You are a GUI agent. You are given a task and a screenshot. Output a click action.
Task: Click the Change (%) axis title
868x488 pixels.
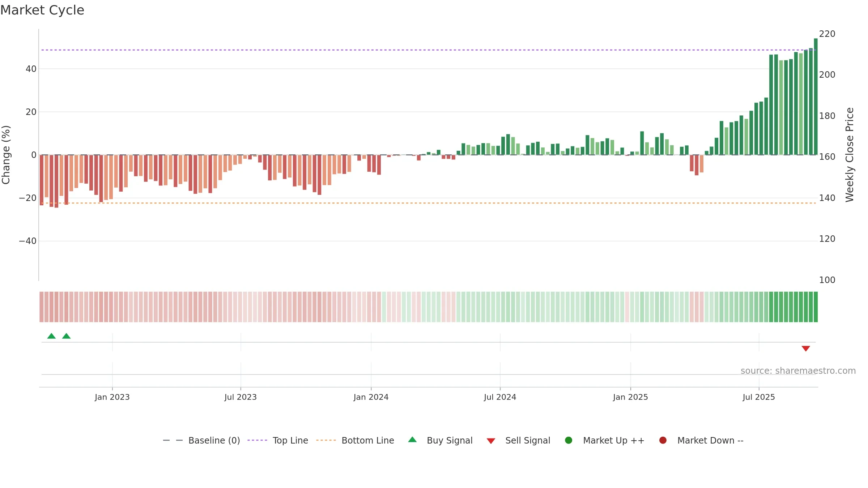(x=6, y=155)
